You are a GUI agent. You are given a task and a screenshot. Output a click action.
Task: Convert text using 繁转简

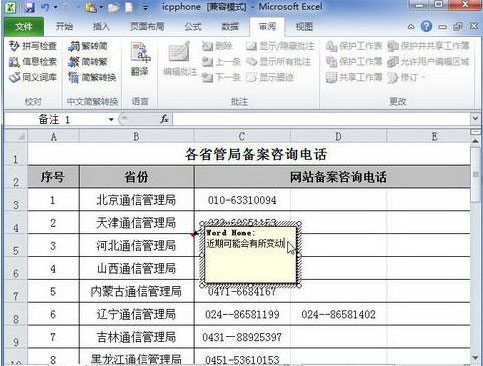[88, 46]
